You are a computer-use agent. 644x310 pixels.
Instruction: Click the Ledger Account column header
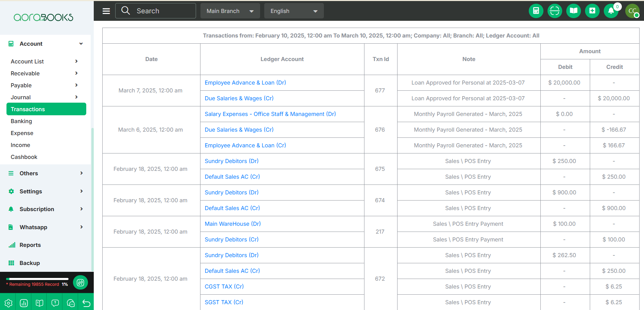tap(282, 59)
